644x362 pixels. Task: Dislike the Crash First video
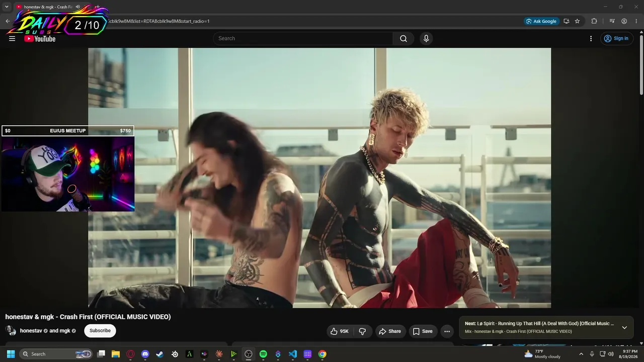click(x=362, y=331)
